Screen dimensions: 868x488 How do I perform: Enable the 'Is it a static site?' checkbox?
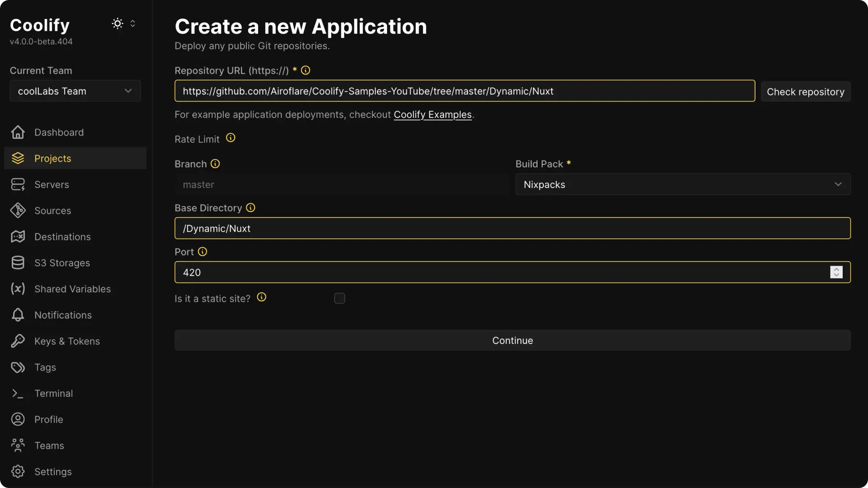(x=340, y=298)
